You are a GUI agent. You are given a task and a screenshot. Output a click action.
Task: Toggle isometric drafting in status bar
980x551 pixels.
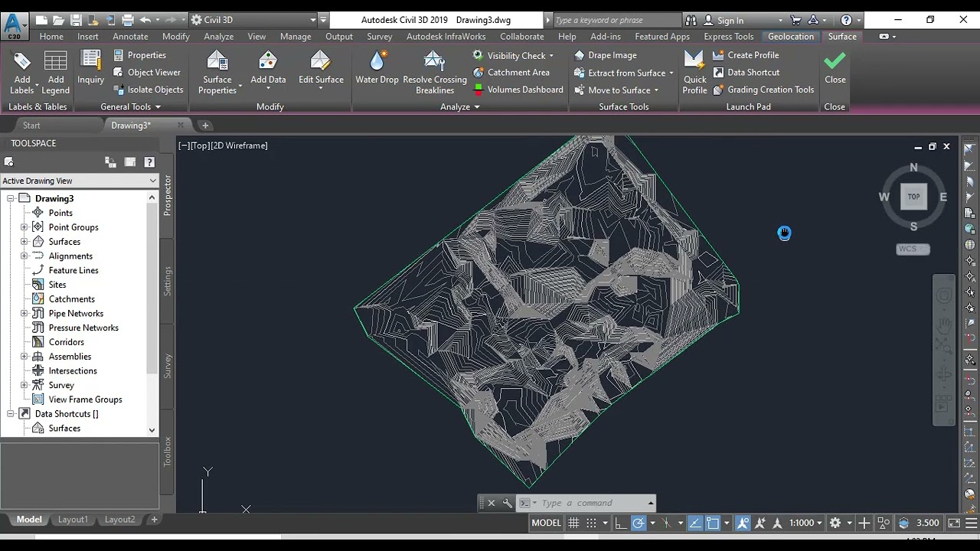[666, 523]
